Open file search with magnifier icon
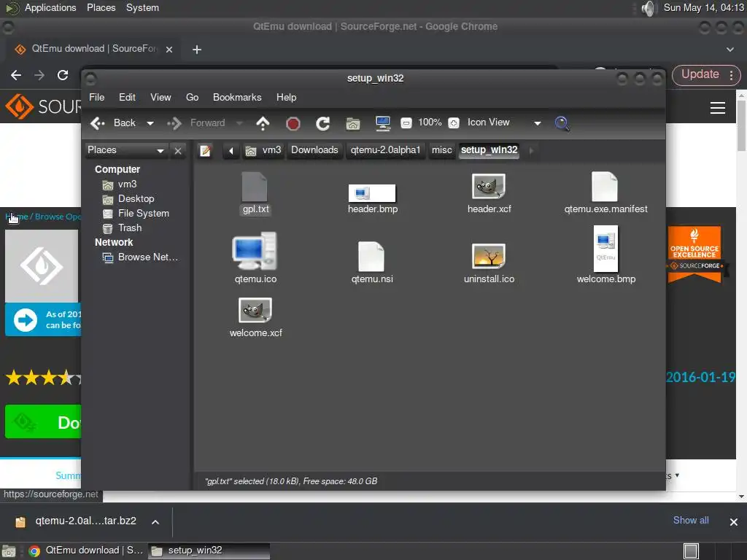 (x=562, y=123)
